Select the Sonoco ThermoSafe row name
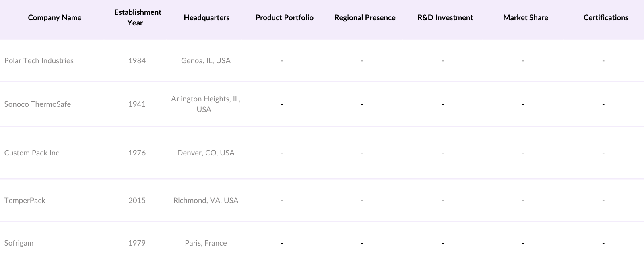644x263 pixels. coord(37,104)
